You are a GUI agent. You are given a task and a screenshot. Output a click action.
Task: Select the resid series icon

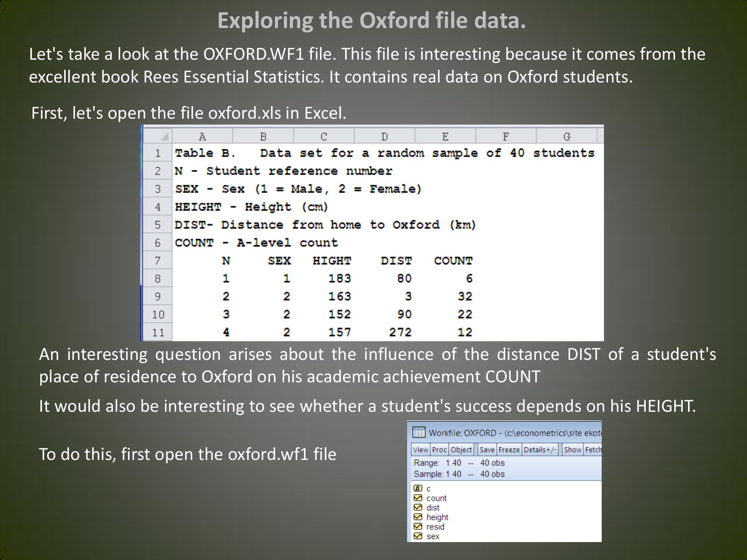[x=418, y=527]
